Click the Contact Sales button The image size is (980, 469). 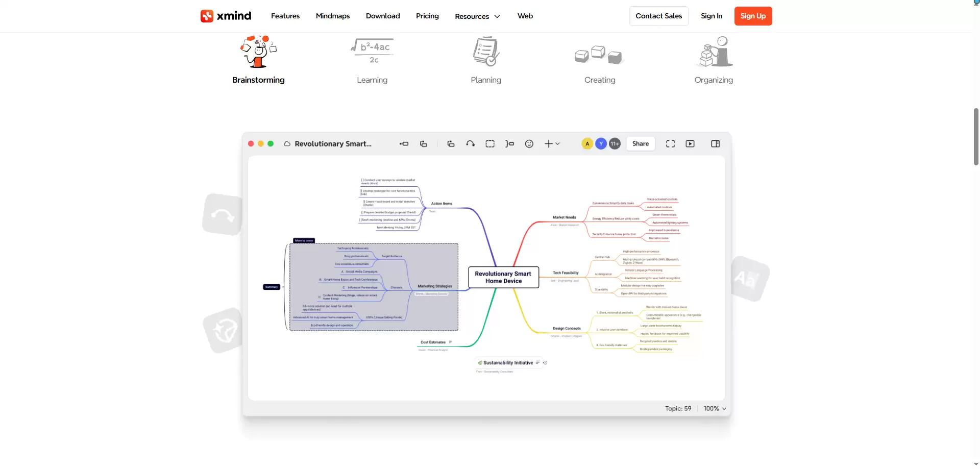659,16
